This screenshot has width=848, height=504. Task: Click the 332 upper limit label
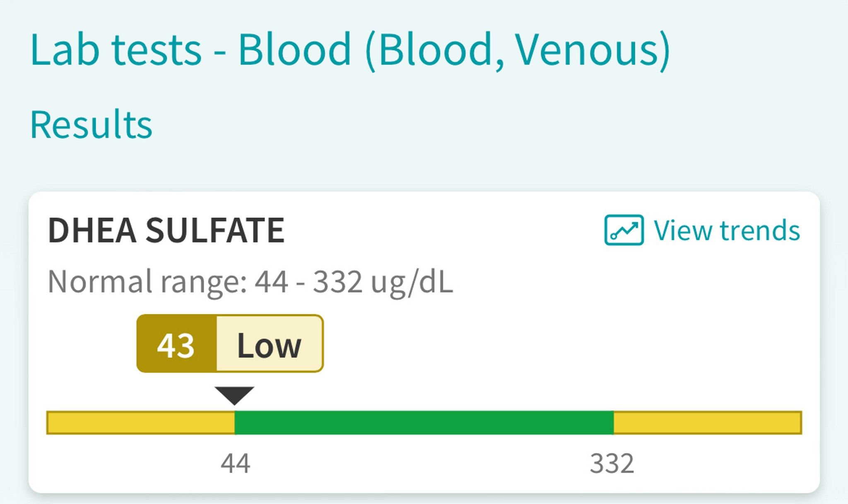612,463
